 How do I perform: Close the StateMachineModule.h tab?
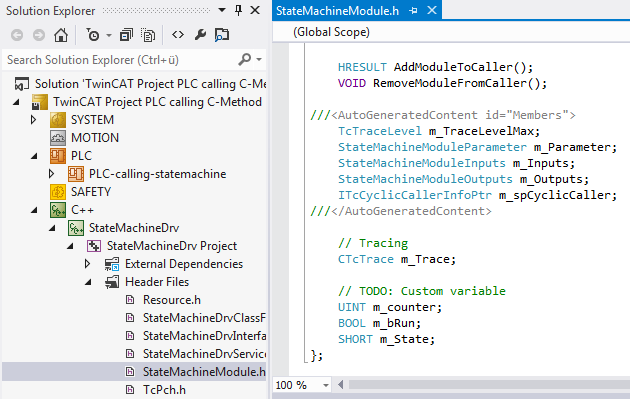[x=432, y=10]
